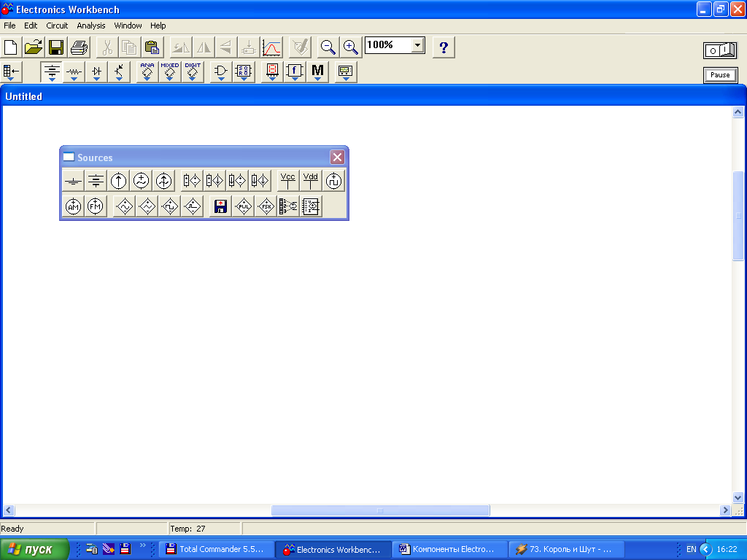Pick the DC current source icon
This screenshot has height=560, width=747.
(119, 181)
